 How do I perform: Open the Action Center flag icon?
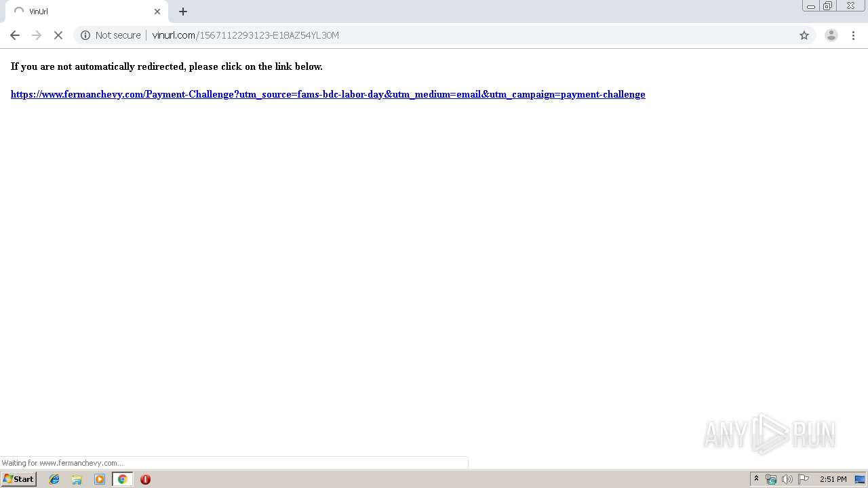click(804, 479)
